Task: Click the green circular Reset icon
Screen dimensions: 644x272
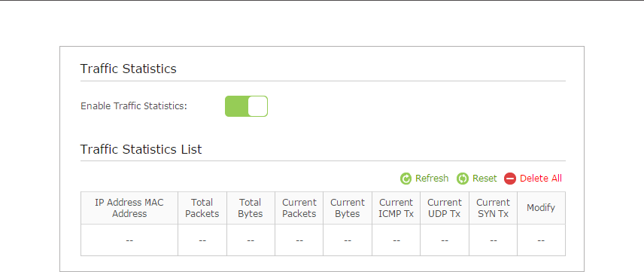Action: pyautogui.click(x=463, y=179)
